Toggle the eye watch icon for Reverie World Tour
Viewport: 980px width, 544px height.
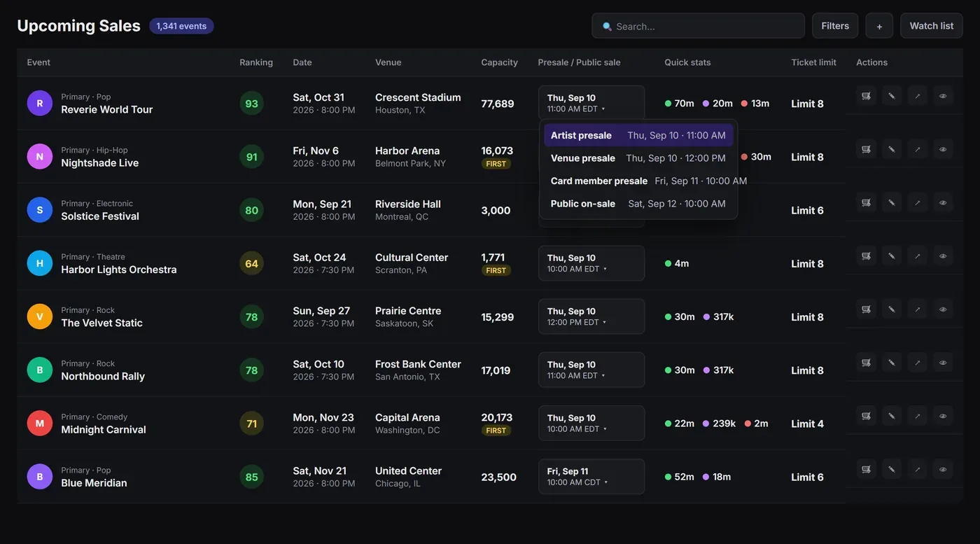click(x=943, y=96)
